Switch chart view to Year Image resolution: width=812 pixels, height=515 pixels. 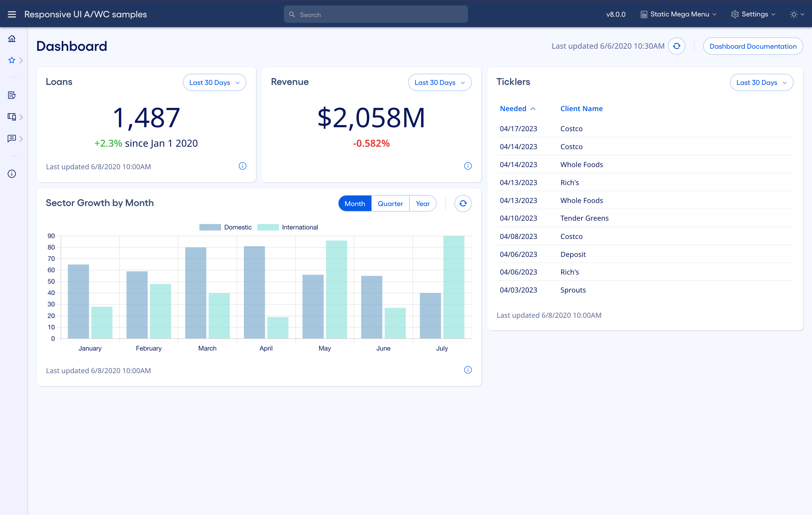422,204
